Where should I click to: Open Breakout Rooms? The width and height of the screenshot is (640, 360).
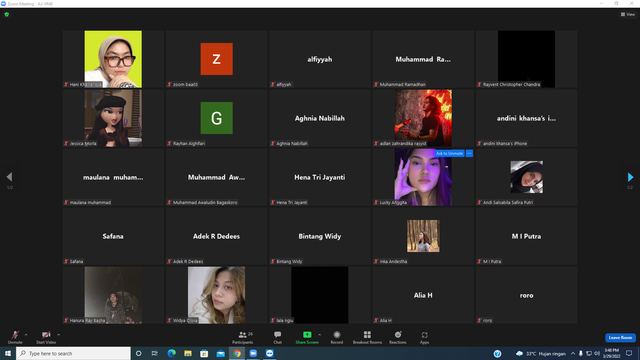click(x=367, y=337)
